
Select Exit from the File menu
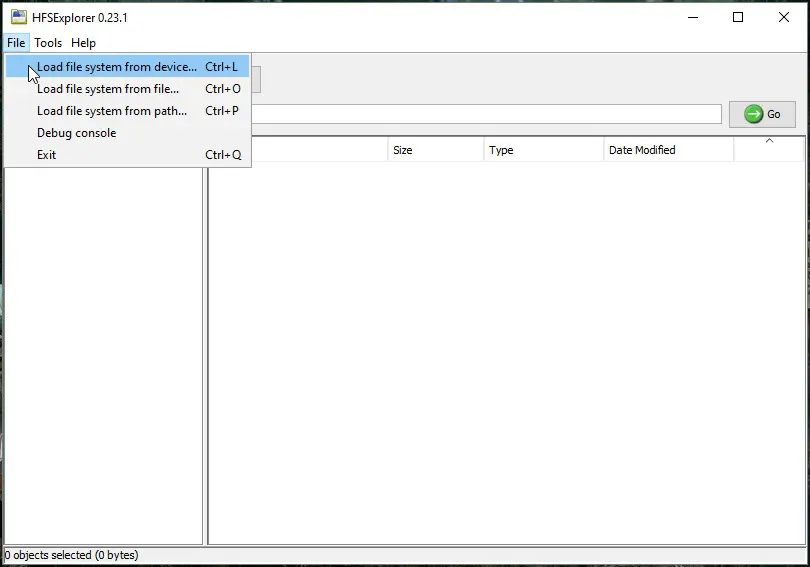[x=127, y=155]
